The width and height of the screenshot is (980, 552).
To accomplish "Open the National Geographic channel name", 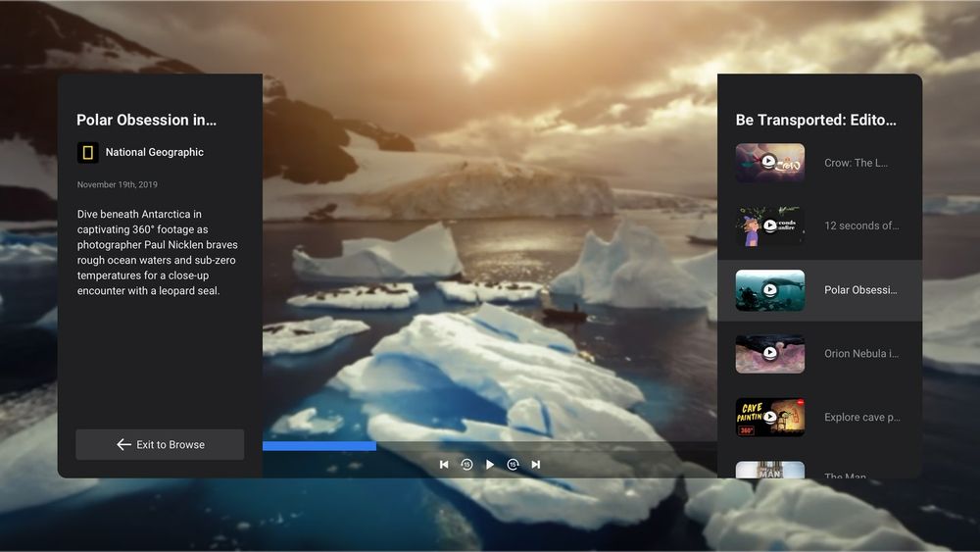I will [x=155, y=152].
